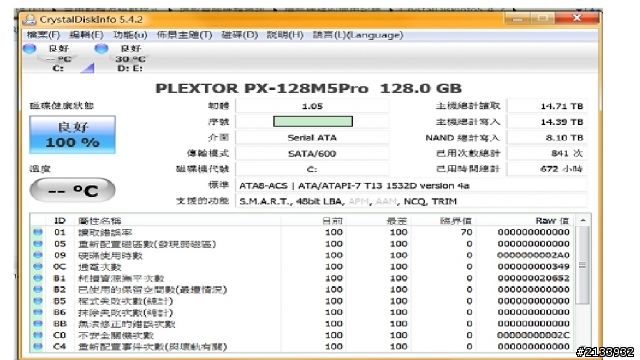Click the green masked serial number field
Image resolution: width=640 pixels, height=360 pixels.
(x=313, y=121)
